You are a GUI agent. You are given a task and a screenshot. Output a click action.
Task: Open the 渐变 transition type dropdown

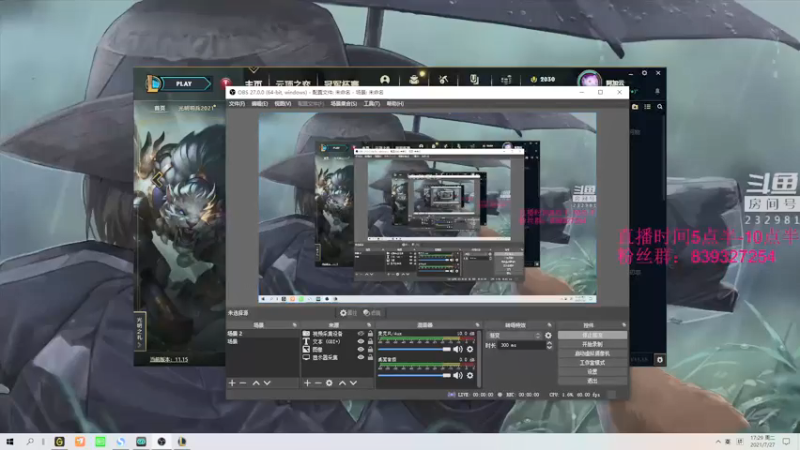(x=513, y=336)
